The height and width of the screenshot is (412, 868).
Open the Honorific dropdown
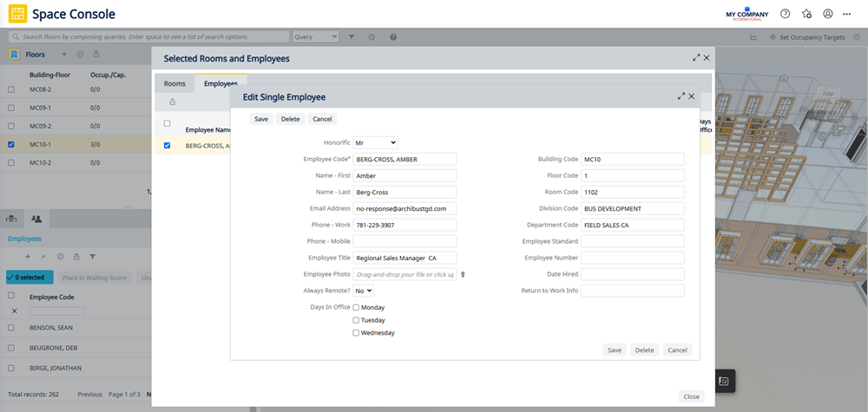(x=375, y=142)
